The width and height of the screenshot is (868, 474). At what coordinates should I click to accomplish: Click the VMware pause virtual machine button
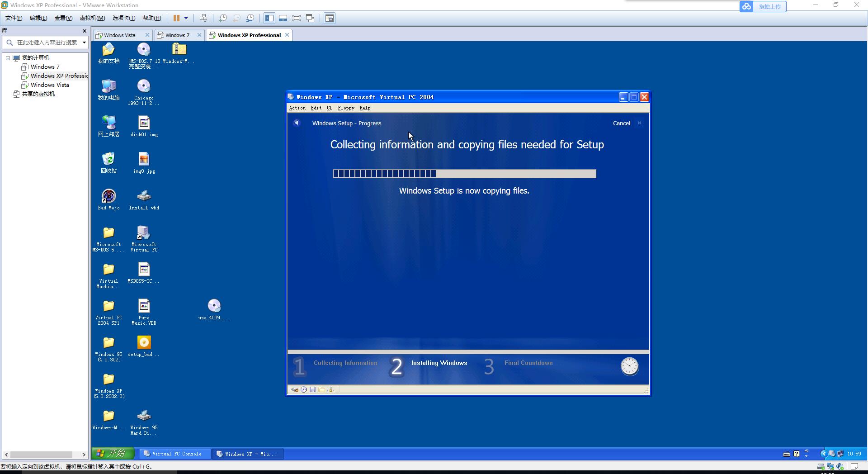click(176, 18)
